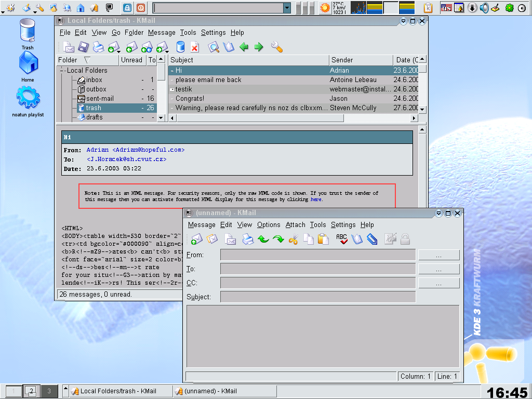Click the "here" link to activate HTML display

(x=316, y=199)
